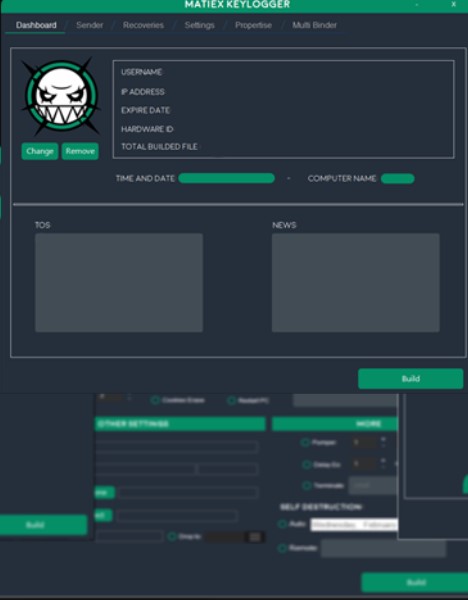The width and height of the screenshot is (468, 600).
Task: Click the Delay Ex value stepper arrows
Action: pyautogui.click(x=383, y=464)
